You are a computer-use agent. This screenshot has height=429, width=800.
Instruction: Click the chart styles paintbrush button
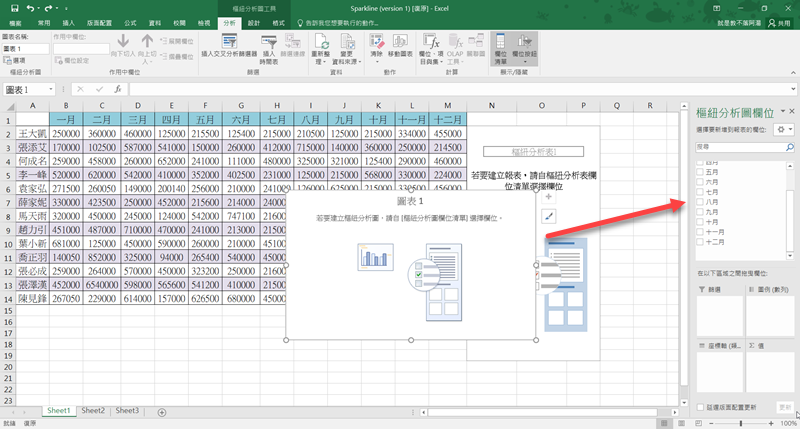pyautogui.click(x=548, y=215)
